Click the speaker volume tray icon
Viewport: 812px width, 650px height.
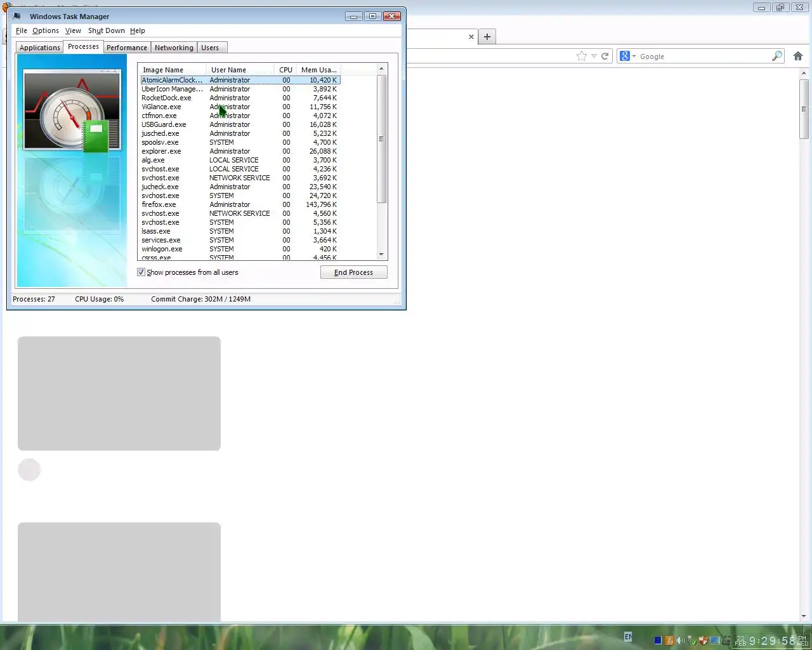coord(680,640)
